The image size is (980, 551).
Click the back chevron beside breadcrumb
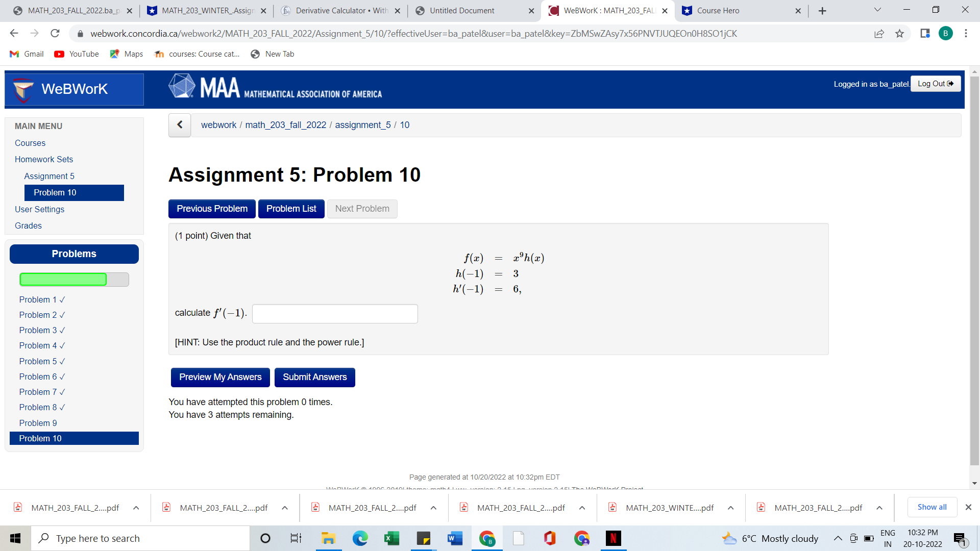pos(180,125)
